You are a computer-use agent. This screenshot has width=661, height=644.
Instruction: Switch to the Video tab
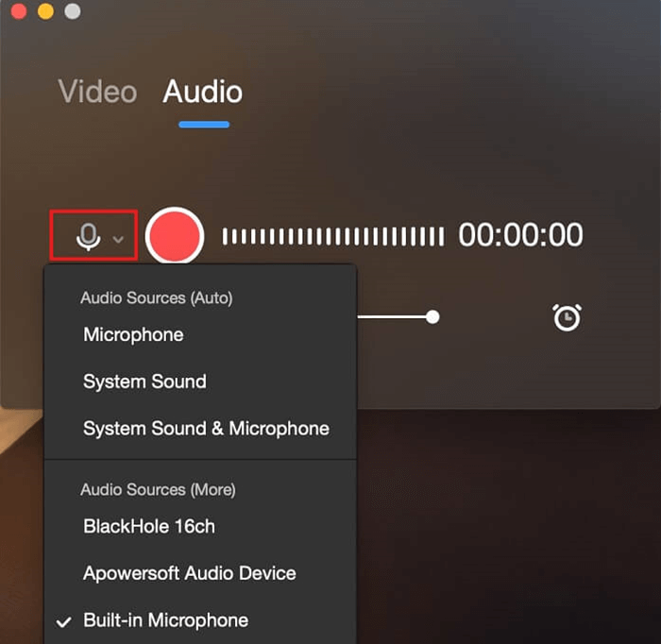[97, 92]
